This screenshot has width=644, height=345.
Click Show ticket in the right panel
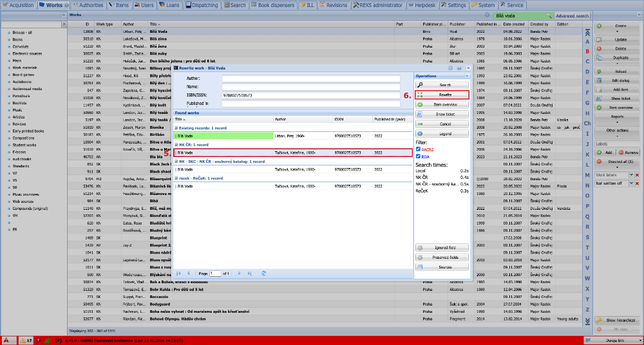[x=617, y=98]
